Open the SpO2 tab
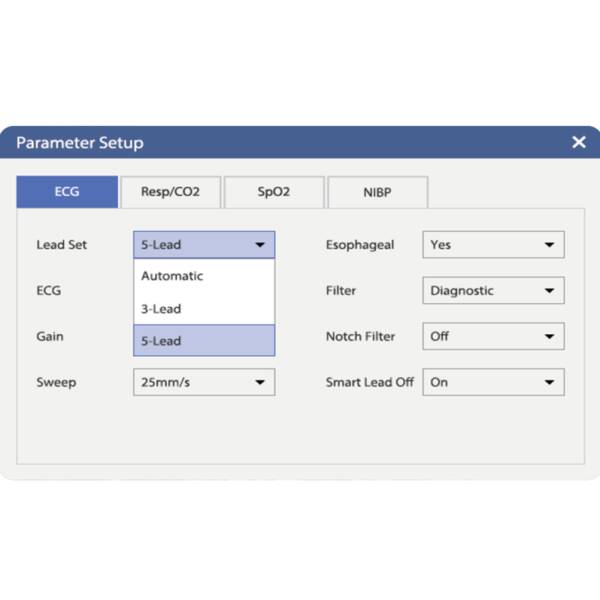Viewport: 600px width, 600px height. coord(273,191)
